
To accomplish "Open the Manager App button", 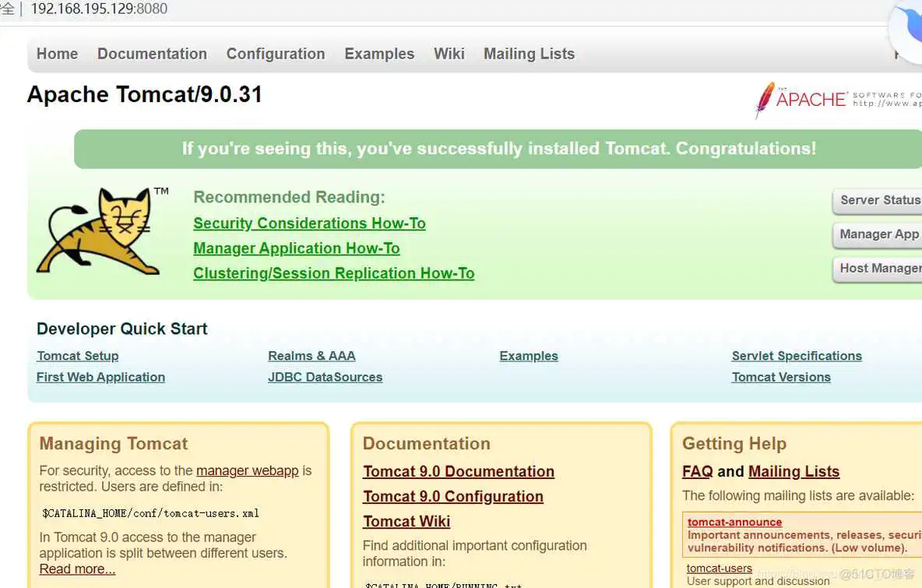I will pos(878,234).
